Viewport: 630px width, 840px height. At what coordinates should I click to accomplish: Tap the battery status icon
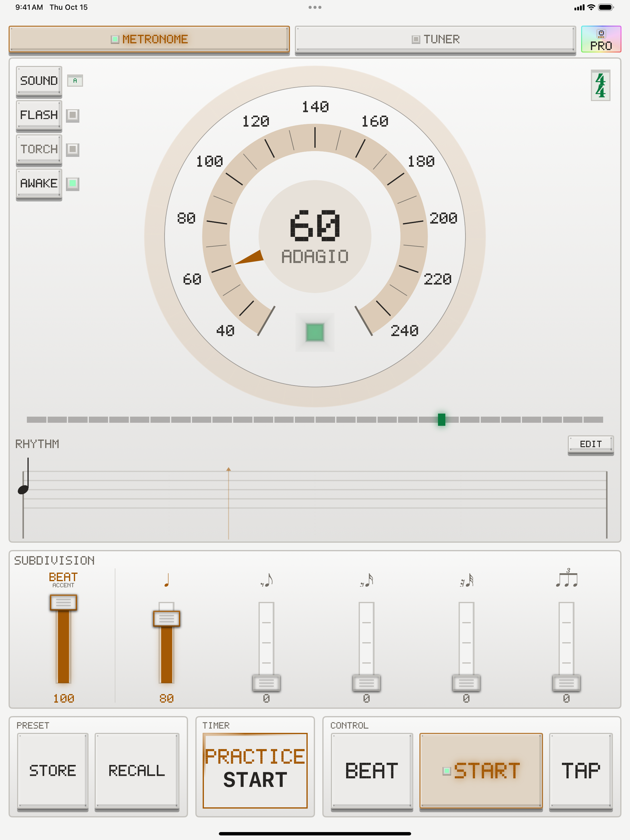click(x=606, y=7)
